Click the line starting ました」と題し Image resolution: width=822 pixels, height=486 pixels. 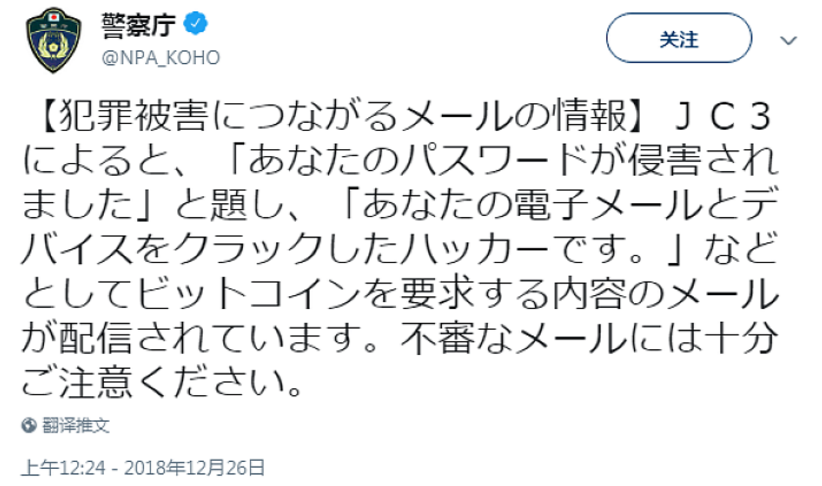(400, 203)
